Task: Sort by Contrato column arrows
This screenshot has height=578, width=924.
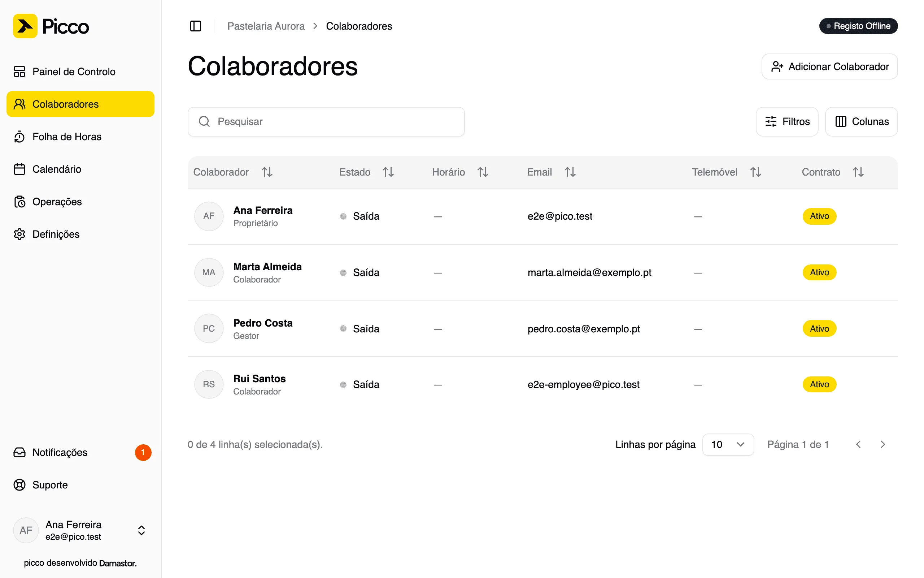Action: tap(858, 172)
